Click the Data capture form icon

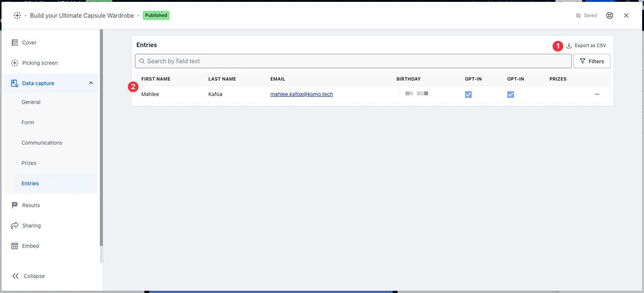(x=15, y=83)
